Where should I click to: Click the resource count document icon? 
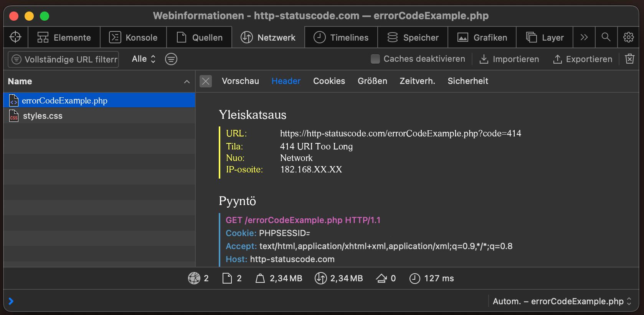[x=227, y=278]
